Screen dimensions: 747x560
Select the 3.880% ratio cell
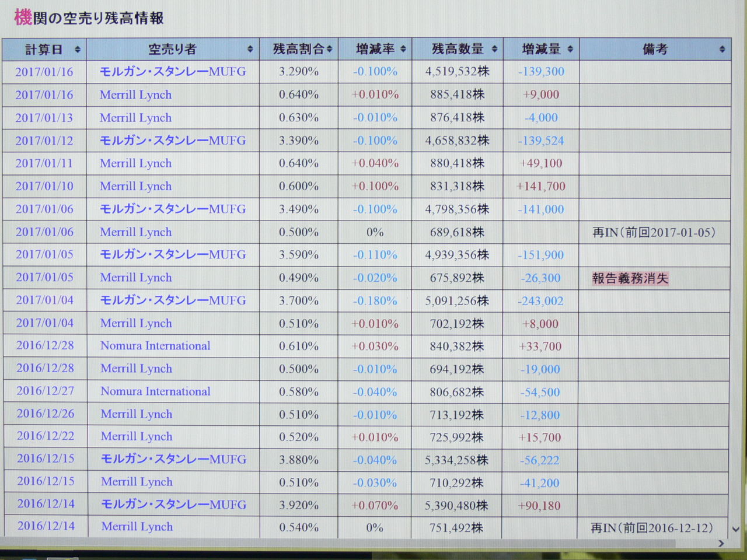tap(299, 460)
